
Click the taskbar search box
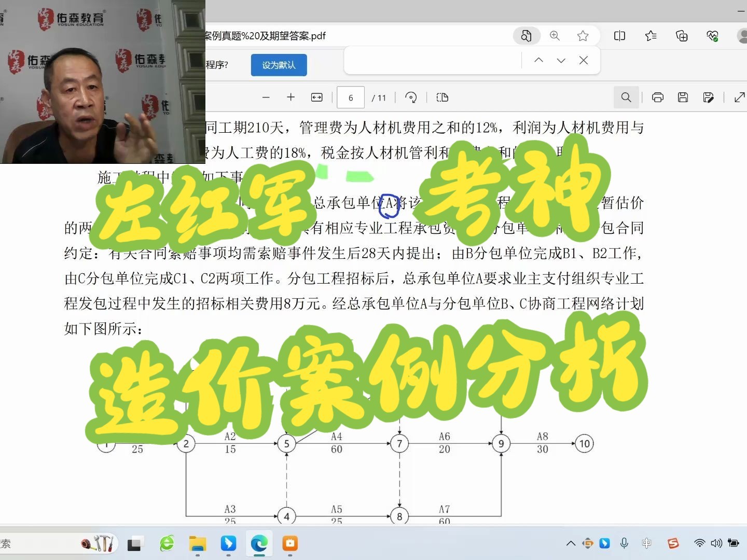pyautogui.click(x=60, y=543)
